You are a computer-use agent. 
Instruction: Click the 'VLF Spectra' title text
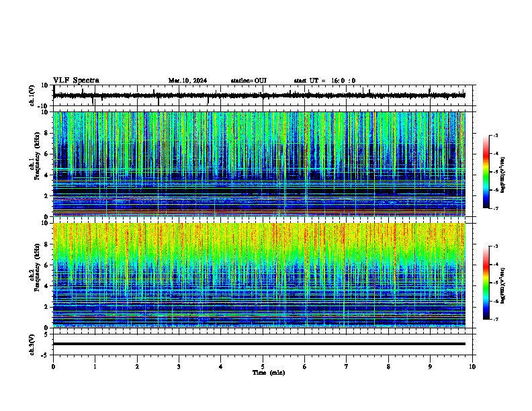76,81
